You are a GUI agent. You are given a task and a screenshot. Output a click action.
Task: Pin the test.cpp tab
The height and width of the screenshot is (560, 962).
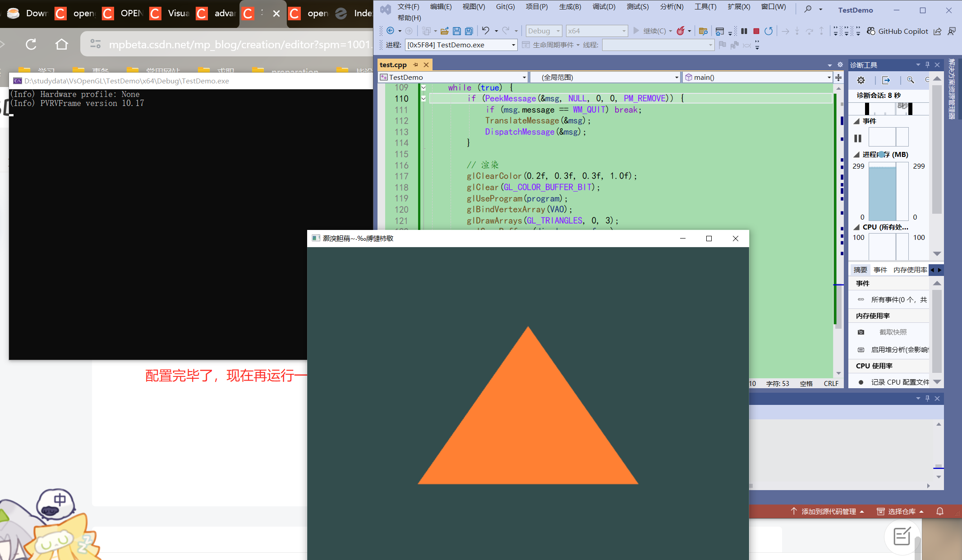(x=415, y=65)
